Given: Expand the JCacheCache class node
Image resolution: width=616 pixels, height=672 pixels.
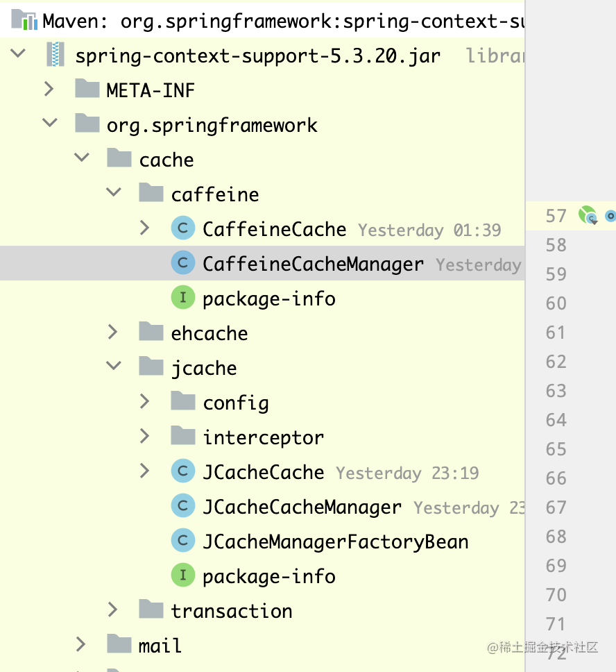Looking at the screenshot, I should [x=144, y=471].
